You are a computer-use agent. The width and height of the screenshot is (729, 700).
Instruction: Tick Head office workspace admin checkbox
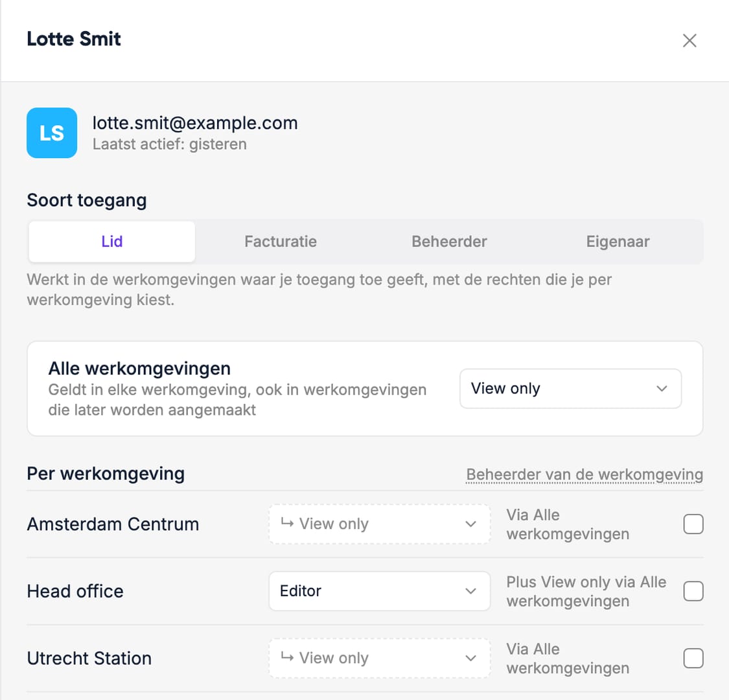693,591
